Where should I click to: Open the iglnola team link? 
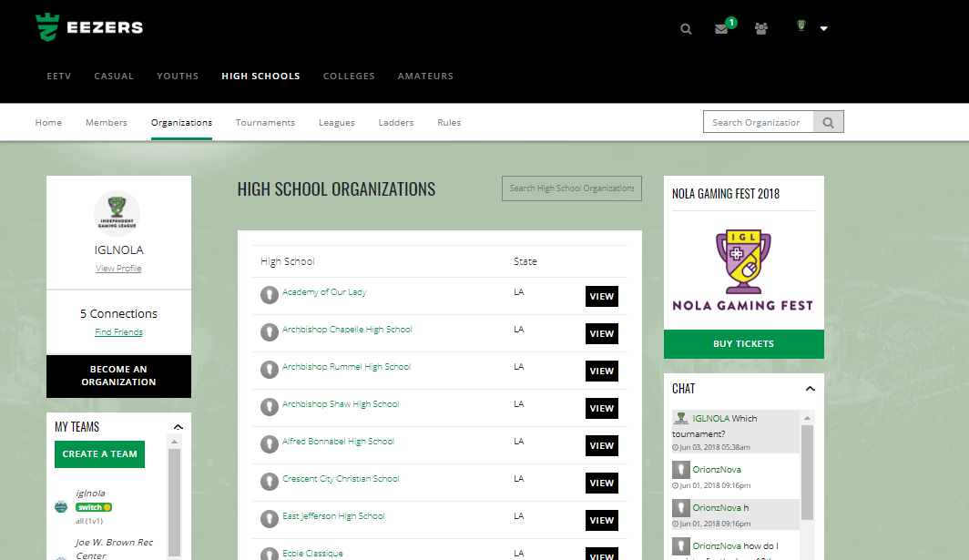(90, 494)
